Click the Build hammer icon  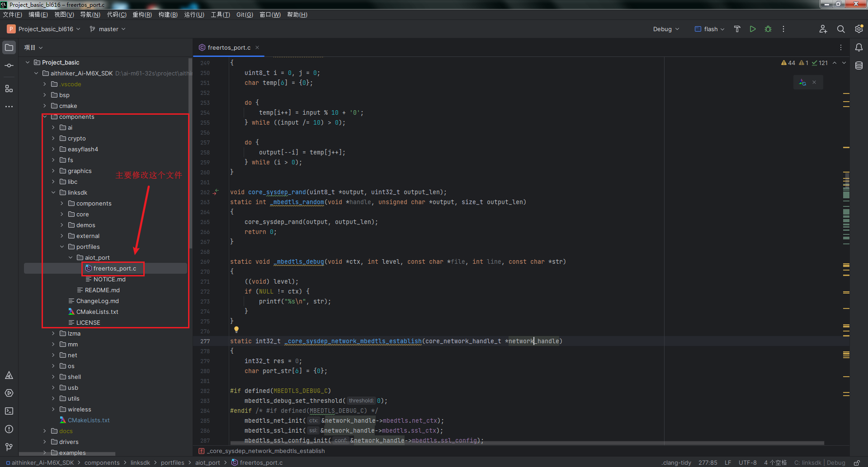(x=737, y=29)
